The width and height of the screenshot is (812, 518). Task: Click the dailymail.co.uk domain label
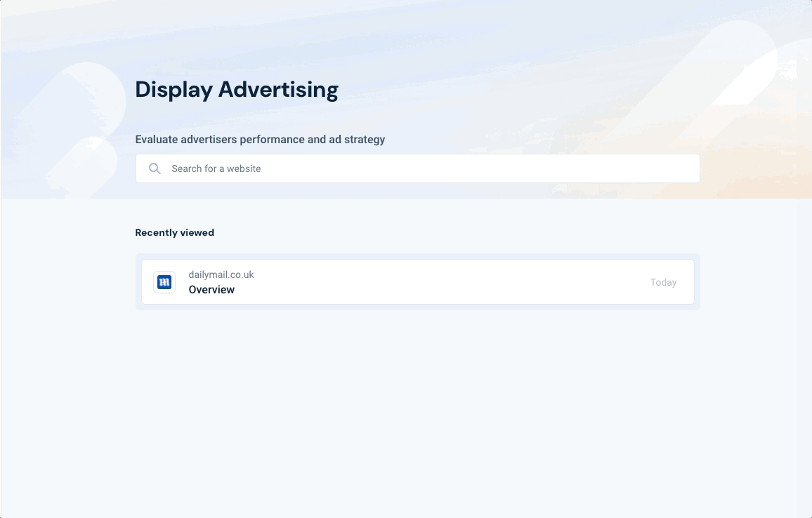pos(220,274)
